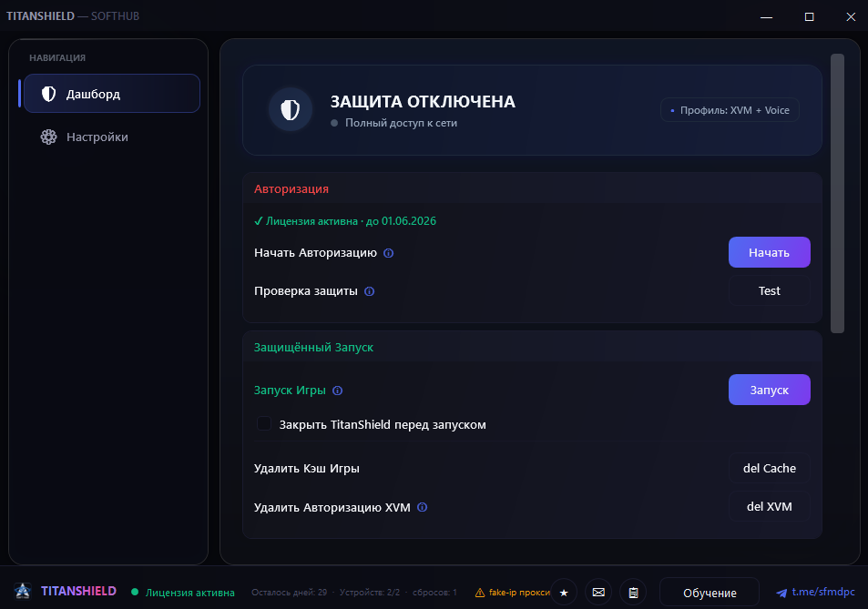Click the Telegram paper plane icon
The image size is (868, 609).
point(781,593)
